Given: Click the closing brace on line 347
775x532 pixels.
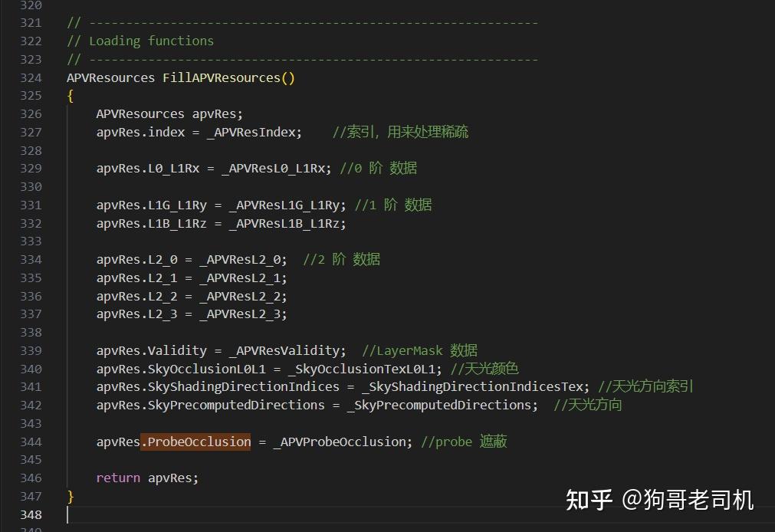Looking at the screenshot, I should 69,496.
